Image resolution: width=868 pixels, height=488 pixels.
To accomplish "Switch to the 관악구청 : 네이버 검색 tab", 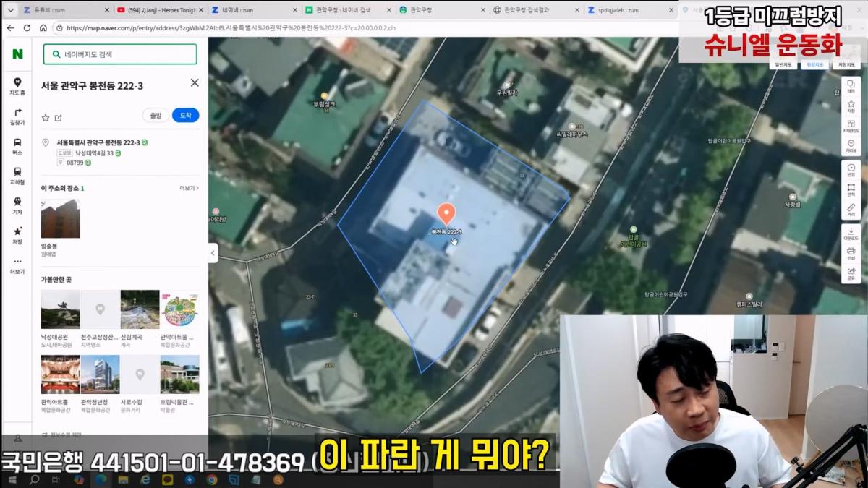I will coord(347,10).
